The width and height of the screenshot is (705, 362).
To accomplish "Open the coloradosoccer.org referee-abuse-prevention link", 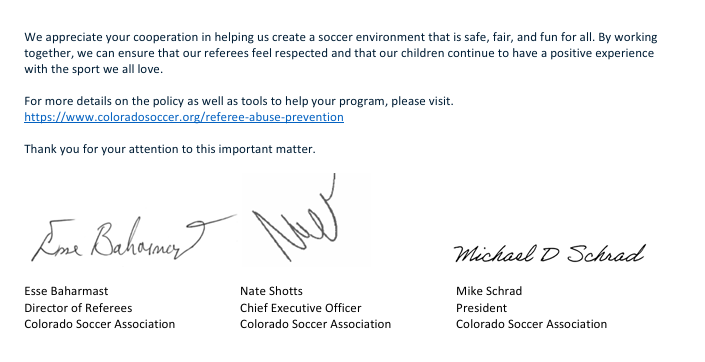I will (x=184, y=117).
